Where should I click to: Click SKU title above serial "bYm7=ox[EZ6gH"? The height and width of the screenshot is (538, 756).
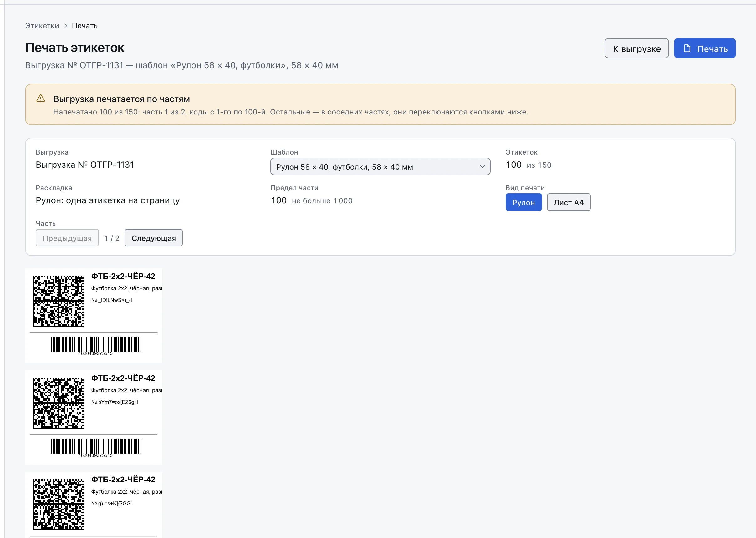tap(123, 378)
